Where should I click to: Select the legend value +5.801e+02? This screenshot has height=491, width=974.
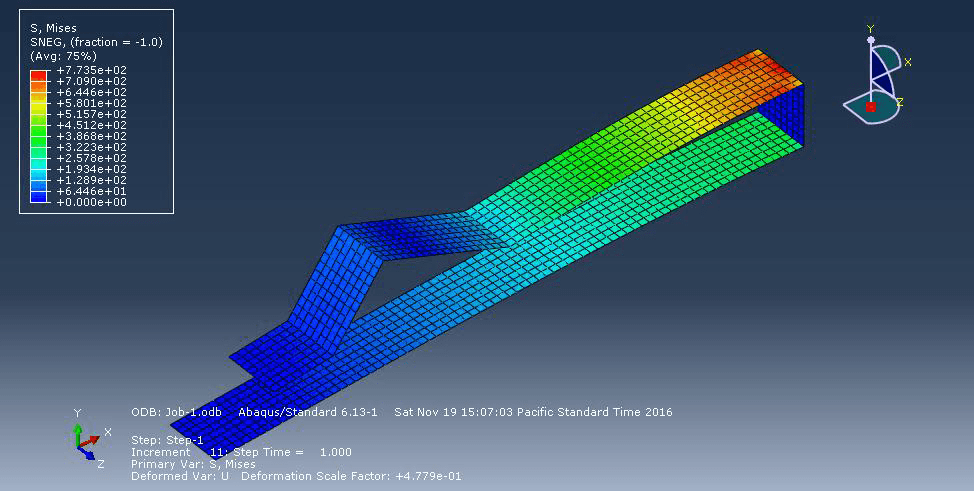[x=91, y=103]
